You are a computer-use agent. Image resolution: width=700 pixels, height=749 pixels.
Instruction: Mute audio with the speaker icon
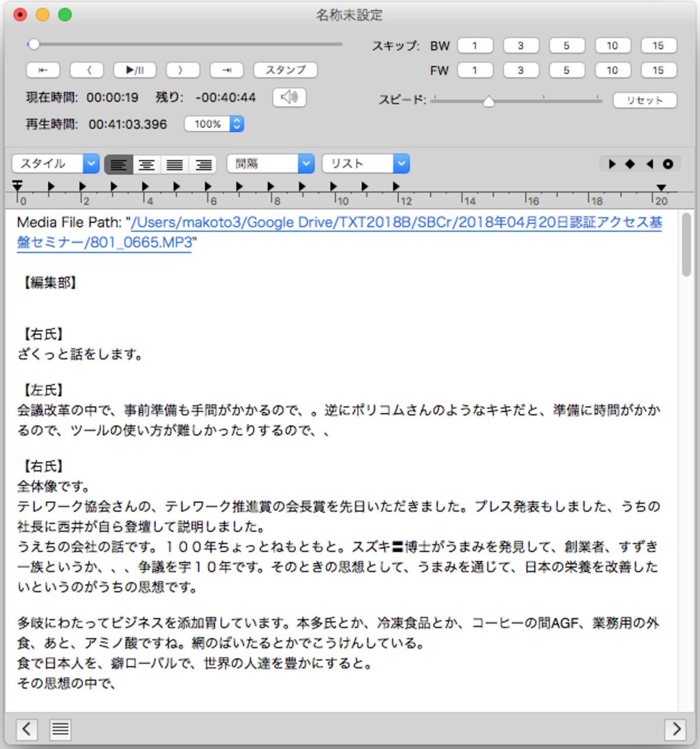289,97
